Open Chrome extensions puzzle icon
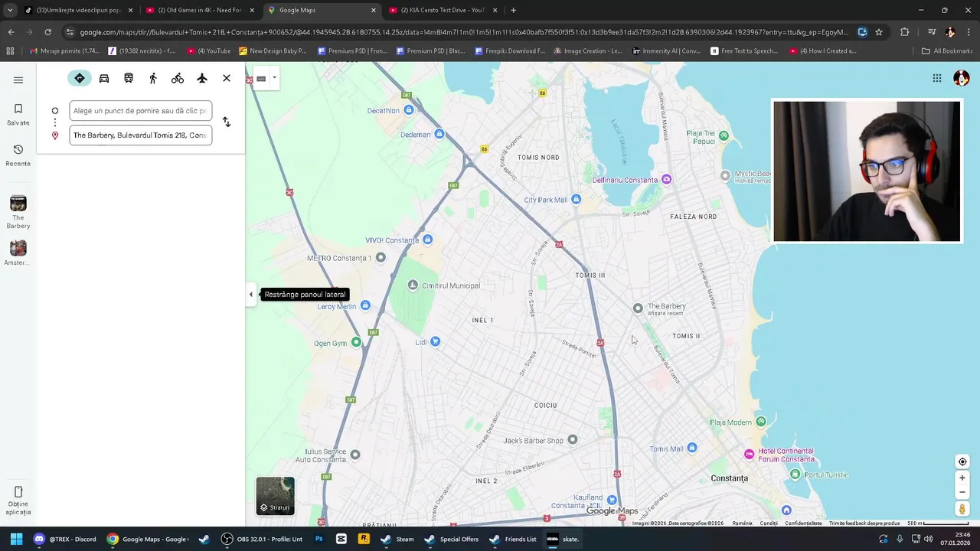980x551 pixels. pos(904,32)
